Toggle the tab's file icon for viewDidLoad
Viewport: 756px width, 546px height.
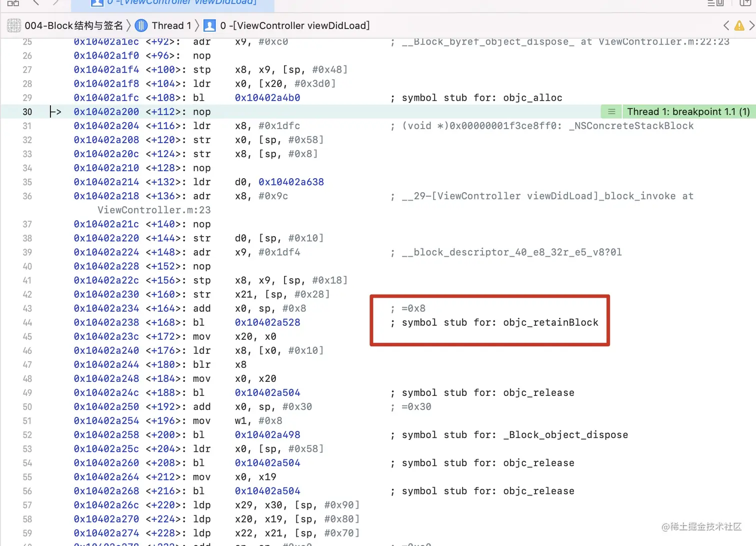(97, 3)
